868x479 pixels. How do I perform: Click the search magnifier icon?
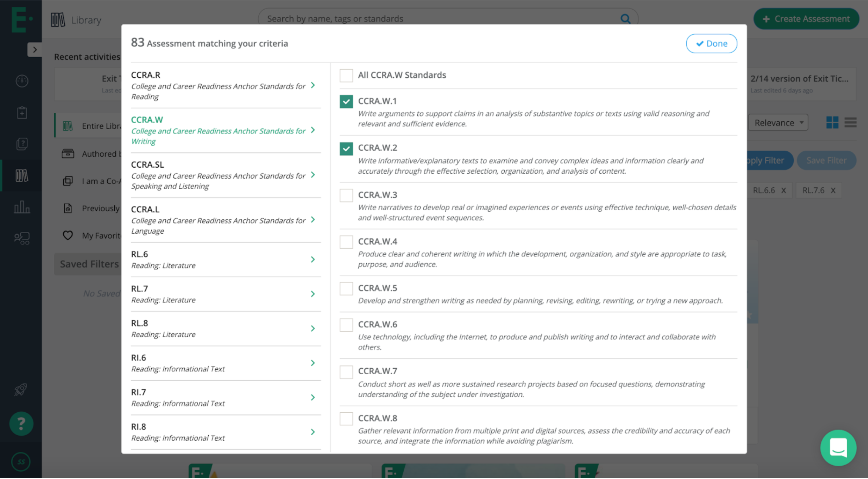point(625,19)
